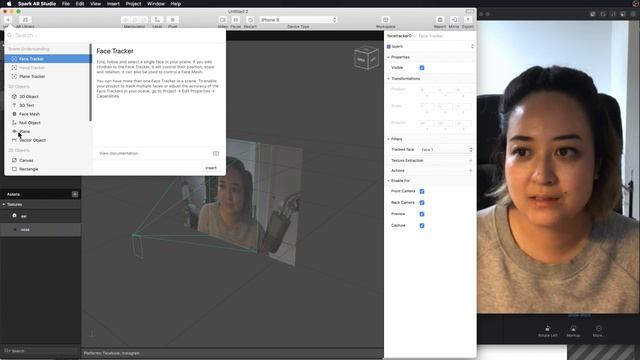This screenshot has width=640, height=360.
Task: Click the view orientation cube in viewport
Action: click(x=366, y=58)
